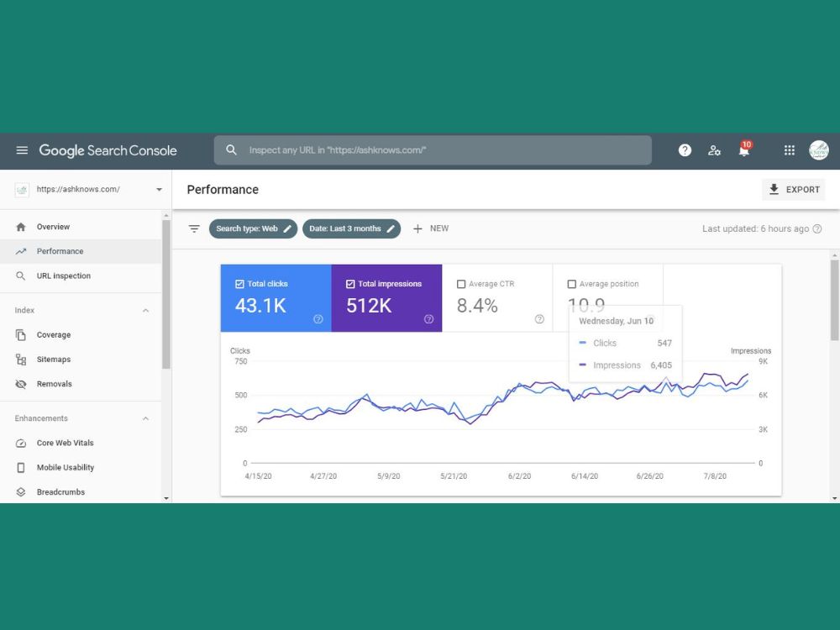The height and width of the screenshot is (630, 840).
Task: Enable the Average position checkbox
Action: coord(571,284)
